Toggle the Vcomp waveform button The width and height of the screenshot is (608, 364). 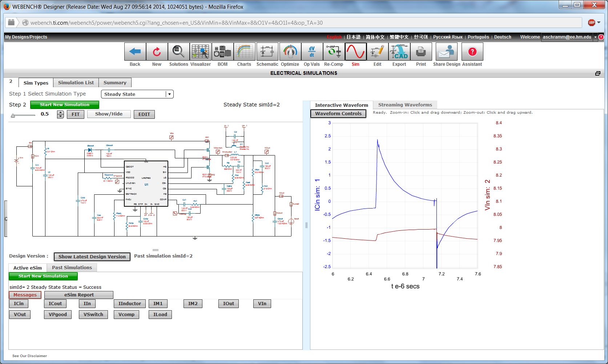pyautogui.click(x=126, y=315)
